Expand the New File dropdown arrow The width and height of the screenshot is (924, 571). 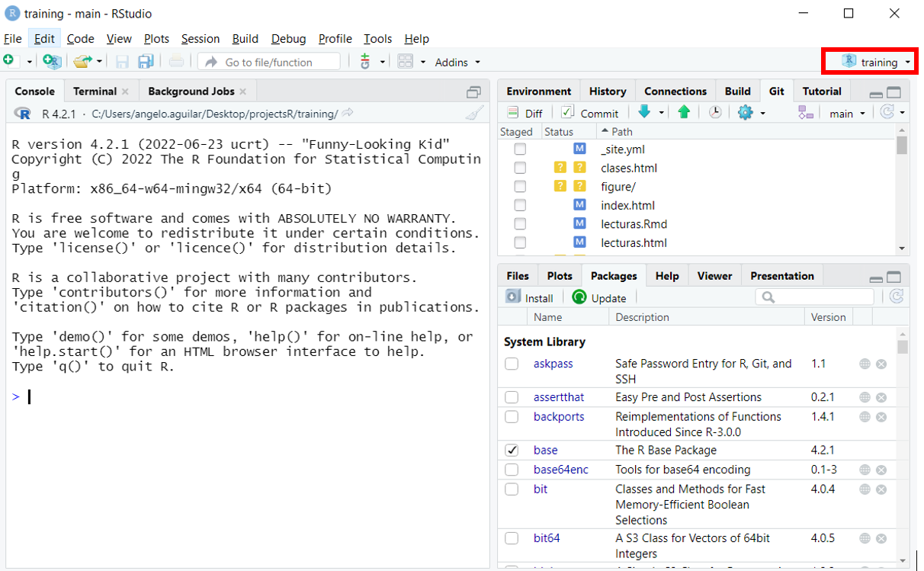coord(30,62)
